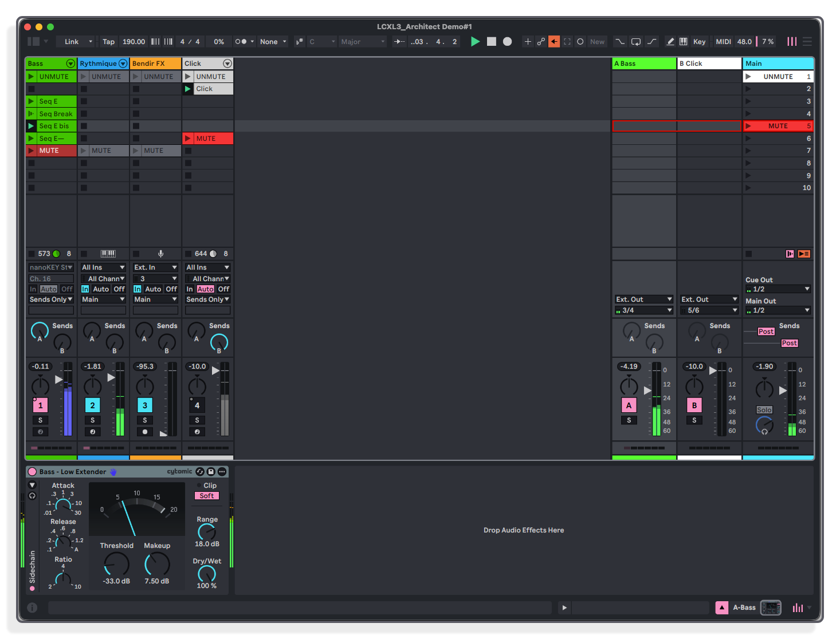Click the hot-swap preset icon on Low Extender

(x=200, y=472)
